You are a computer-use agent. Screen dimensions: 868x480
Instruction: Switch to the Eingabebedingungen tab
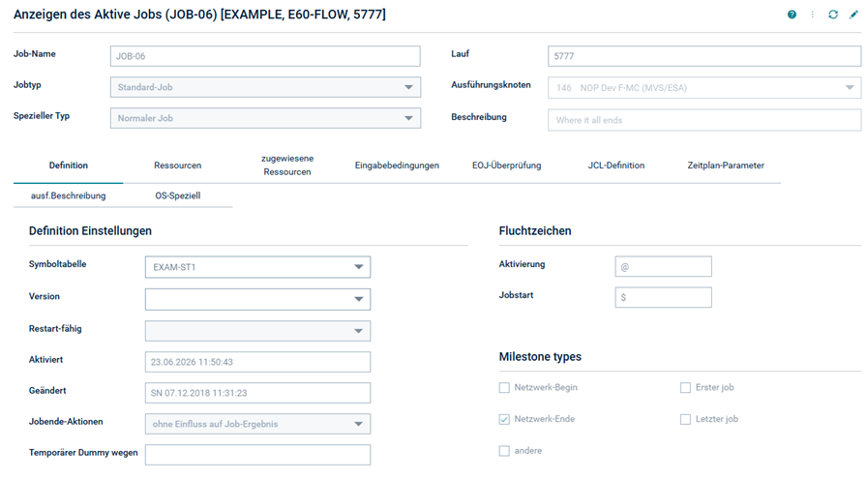pos(397,165)
